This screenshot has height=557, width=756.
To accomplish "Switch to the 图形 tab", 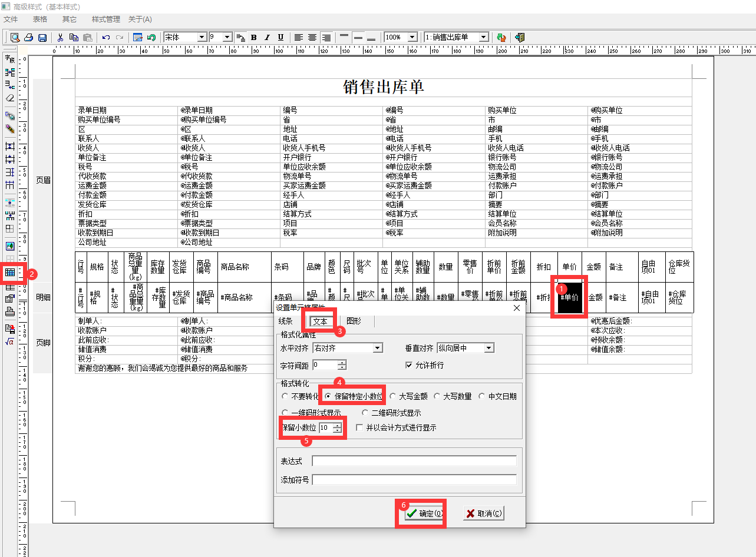I will point(354,321).
